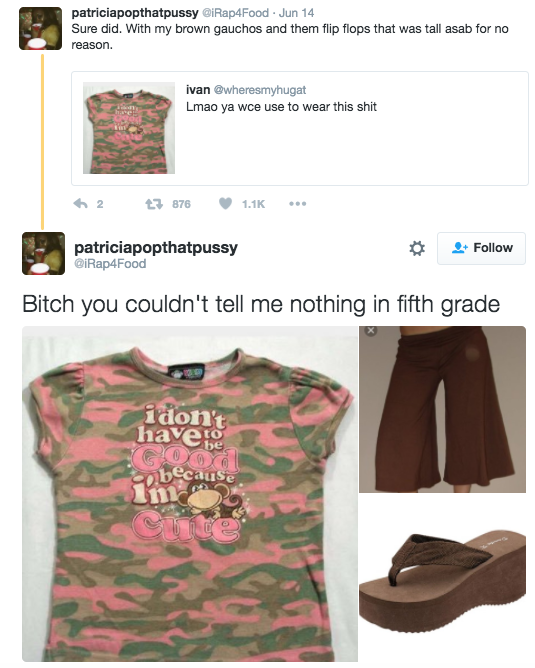View the brown platform flip flop photo

[x=442, y=578]
